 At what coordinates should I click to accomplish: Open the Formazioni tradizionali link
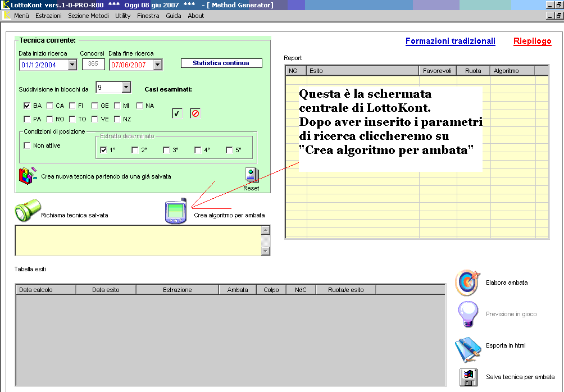pyautogui.click(x=451, y=41)
